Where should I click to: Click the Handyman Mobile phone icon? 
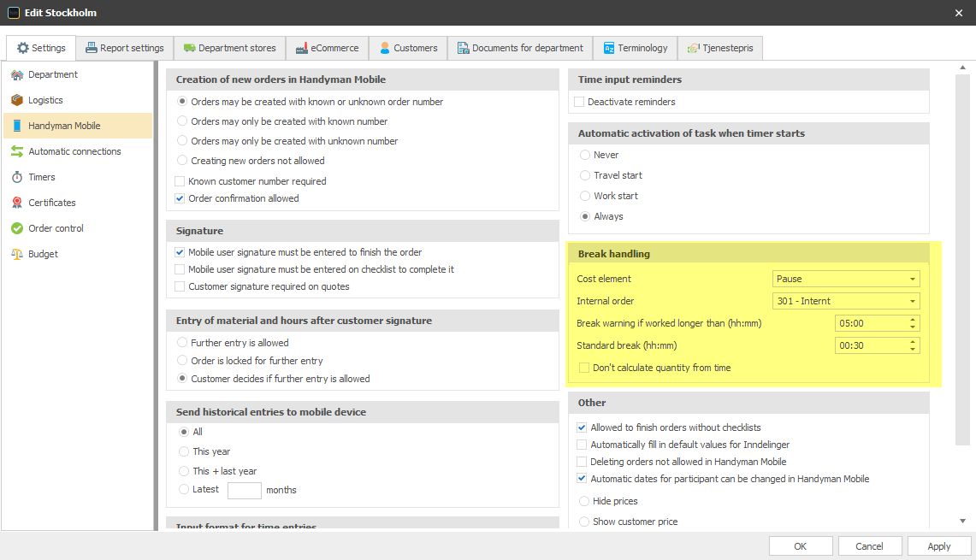pos(17,126)
